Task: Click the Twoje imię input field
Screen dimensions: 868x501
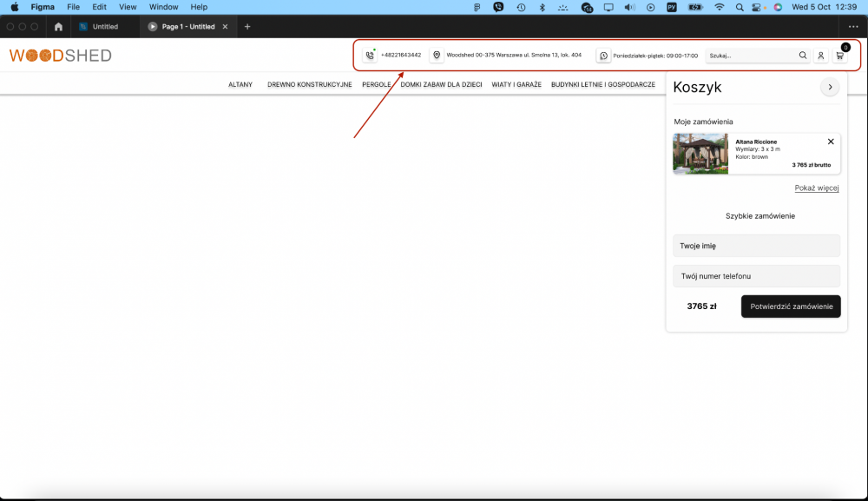Action: [x=756, y=246]
